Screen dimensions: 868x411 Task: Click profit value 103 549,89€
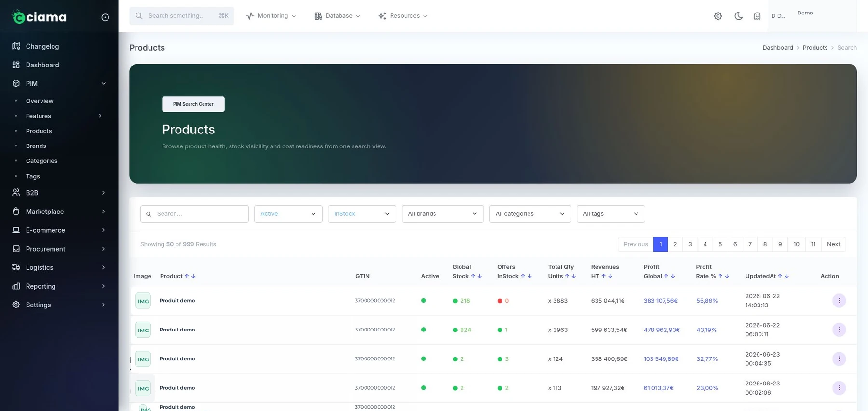tap(661, 359)
